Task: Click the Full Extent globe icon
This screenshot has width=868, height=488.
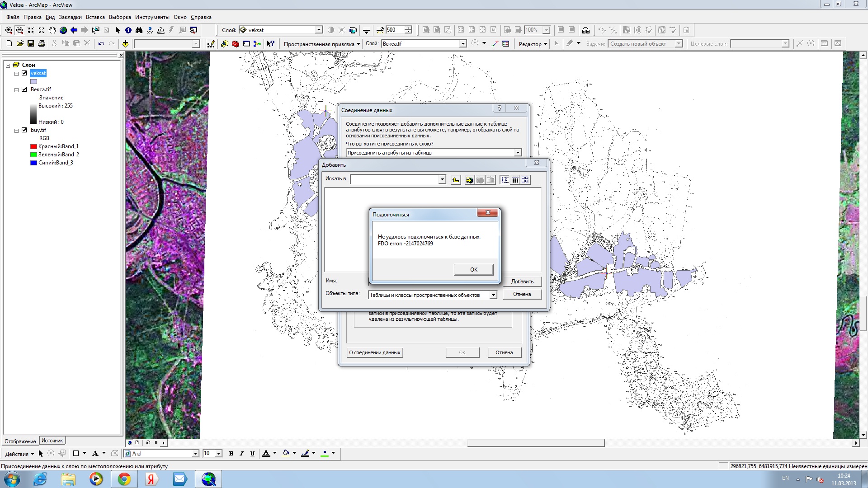Action: pyautogui.click(x=63, y=30)
